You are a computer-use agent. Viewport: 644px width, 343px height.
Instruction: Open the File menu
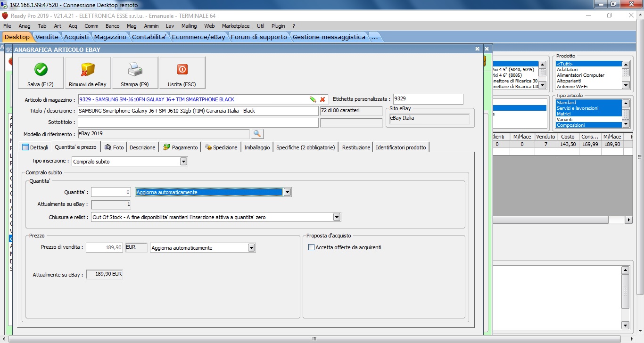[7, 26]
